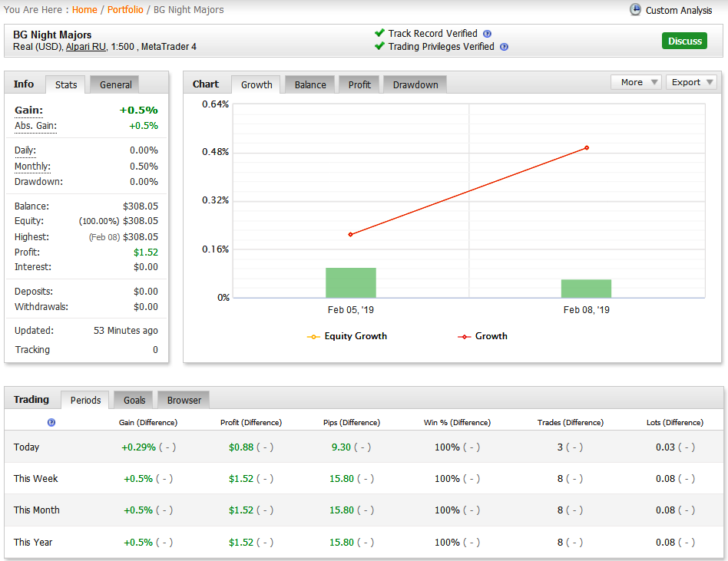Viewport: 728px width, 561px height.
Task: Click the Updated 53 Minutes ago value
Action: tap(126, 330)
